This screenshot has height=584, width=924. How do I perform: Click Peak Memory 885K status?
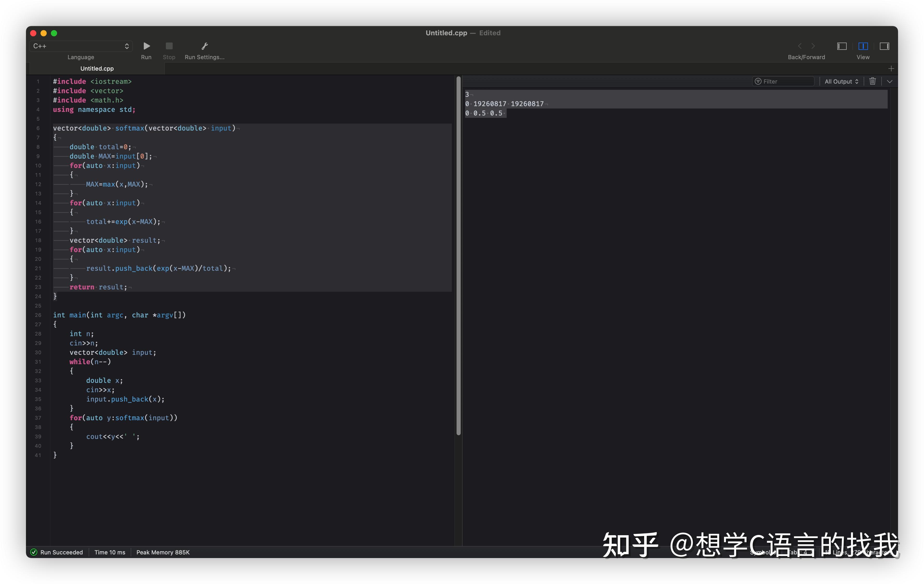click(163, 552)
